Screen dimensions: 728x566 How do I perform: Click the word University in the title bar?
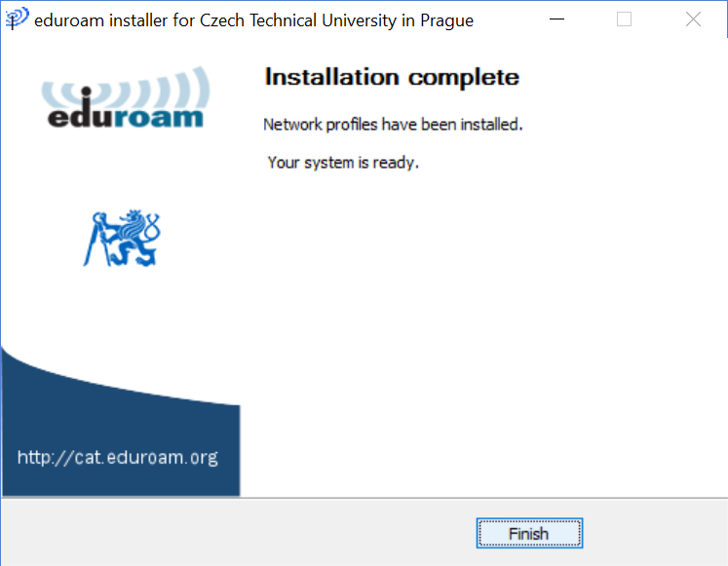359,20
